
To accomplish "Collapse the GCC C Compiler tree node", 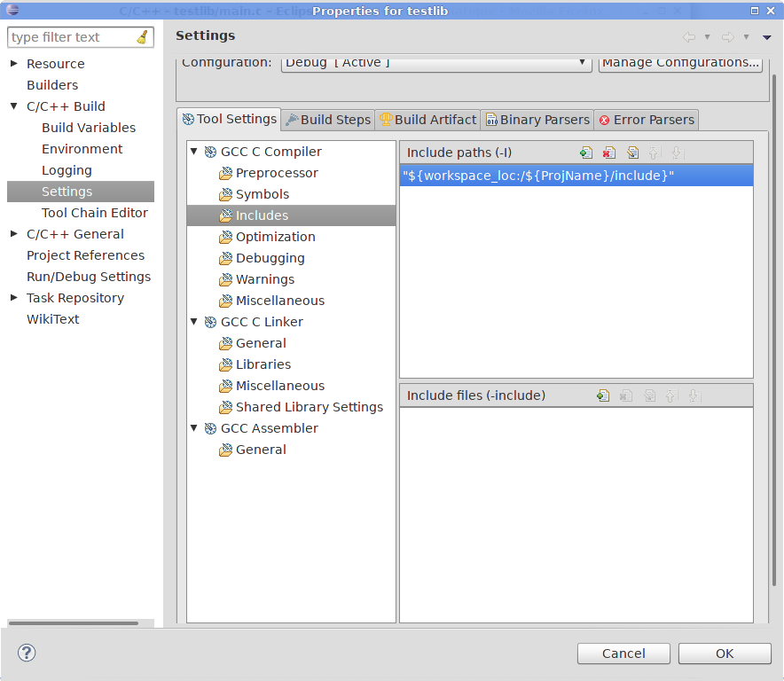I will click(194, 152).
